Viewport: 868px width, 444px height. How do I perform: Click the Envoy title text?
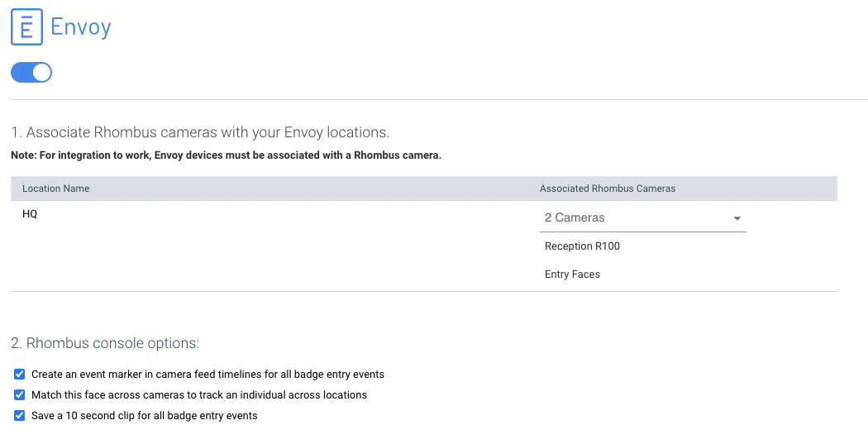click(x=81, y=26)
